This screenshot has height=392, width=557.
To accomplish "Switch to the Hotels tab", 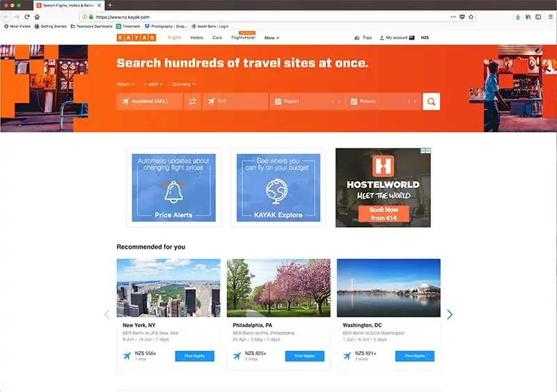I will (197, 38).
